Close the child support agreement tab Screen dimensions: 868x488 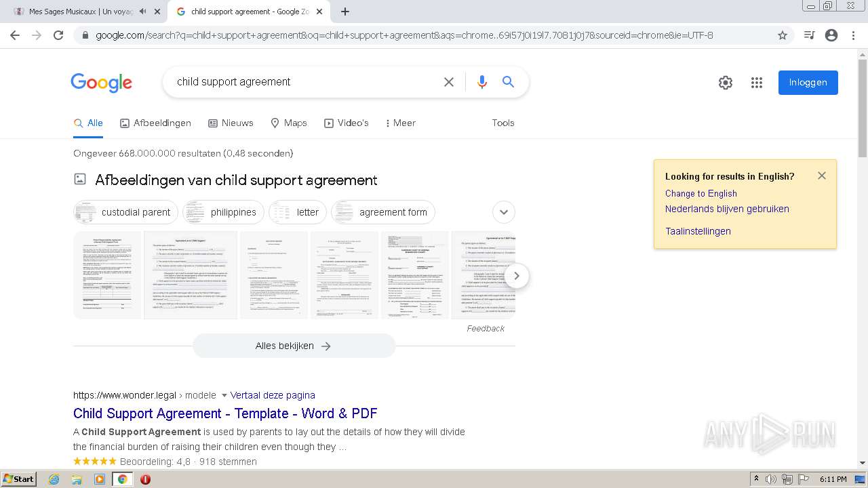[319, 12]
